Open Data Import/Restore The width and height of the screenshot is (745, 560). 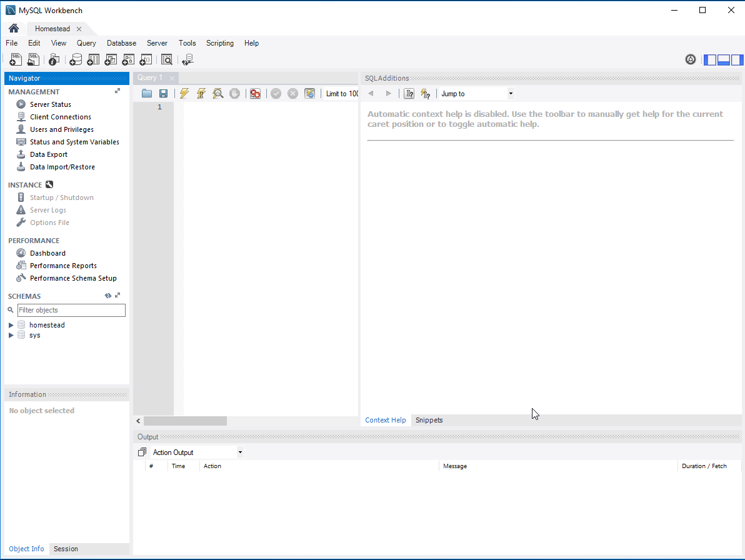click(x=62, y=167)
